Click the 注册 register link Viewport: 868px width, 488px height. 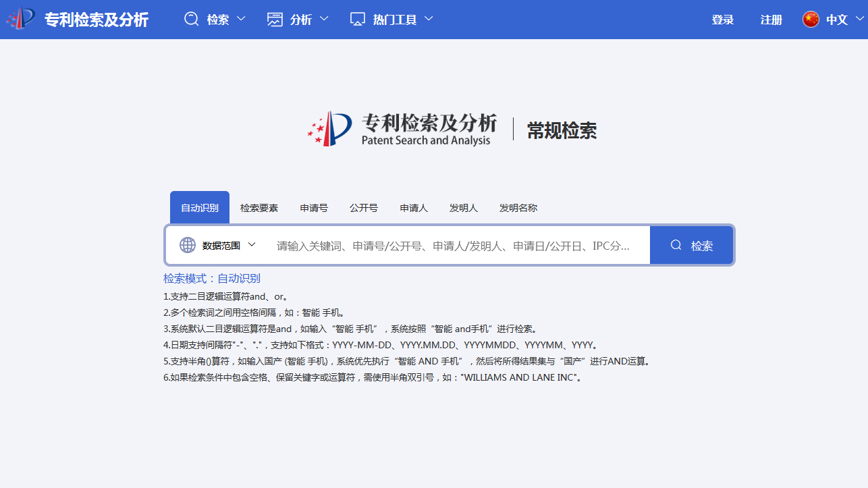point(771,20)
